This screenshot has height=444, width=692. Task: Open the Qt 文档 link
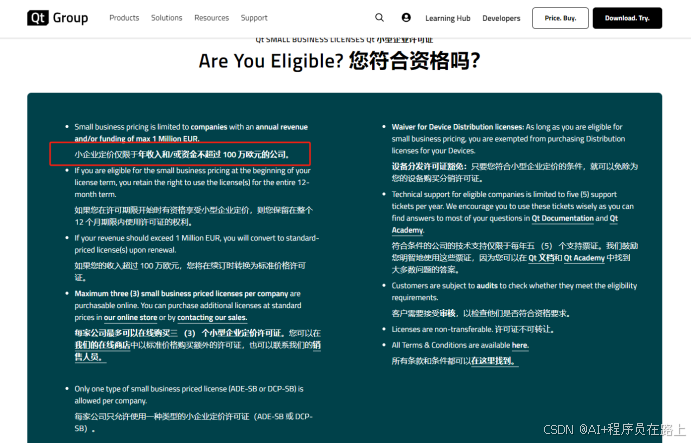[541, 258]
